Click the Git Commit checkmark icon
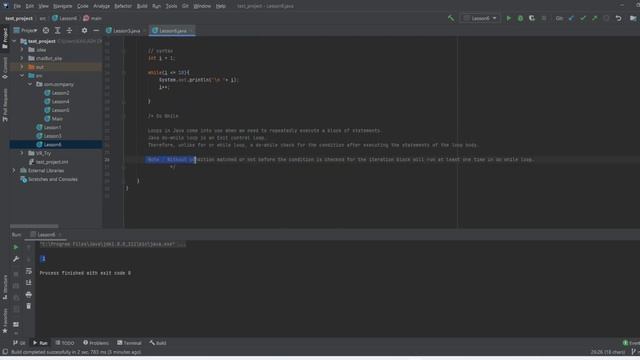Image resolution: width=640 pixels, height=360 pixels. tap(583, 18)
